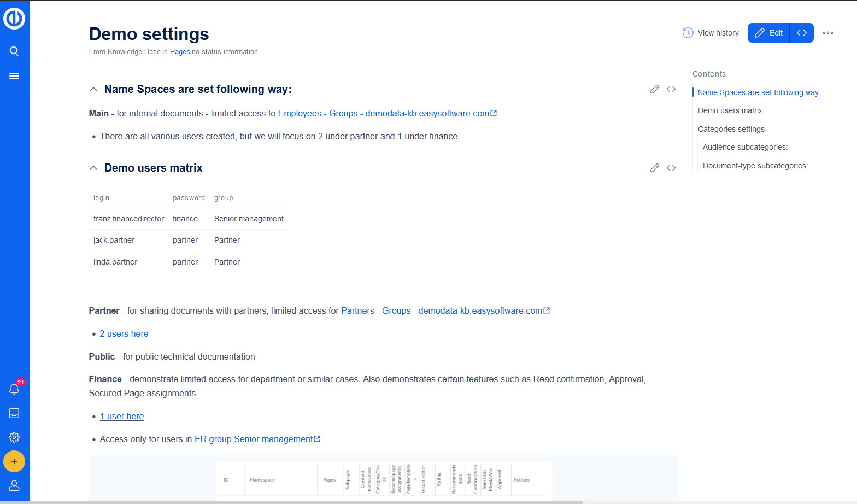Open the three-dots more actions menu
The width and height of the screenshot is (857, 504).
coord(828,33)
